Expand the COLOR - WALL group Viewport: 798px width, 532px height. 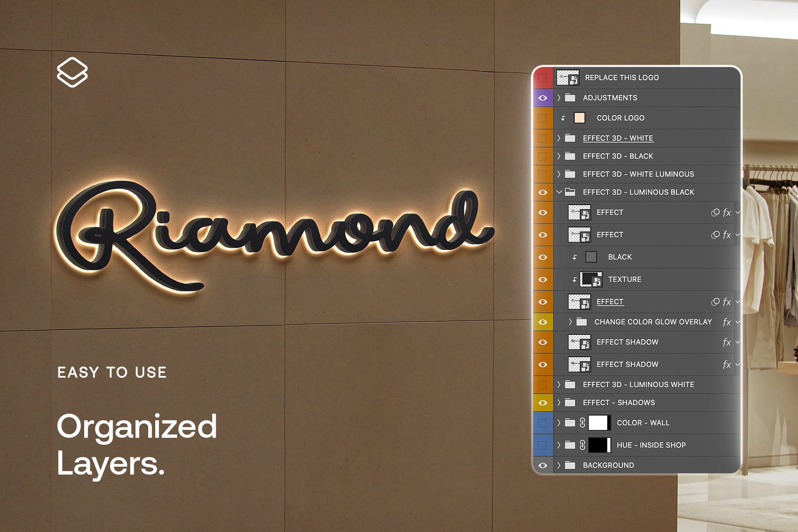pyautogui.click(x=559, y=423)
